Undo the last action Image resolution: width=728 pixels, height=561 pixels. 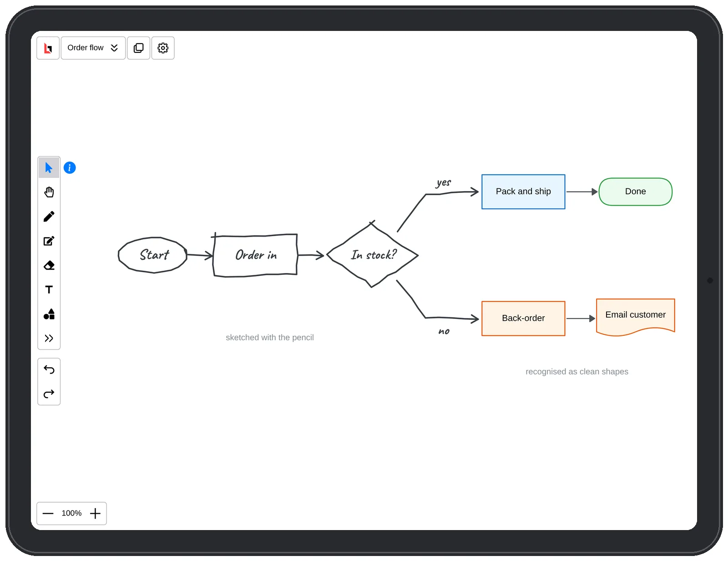49,369
